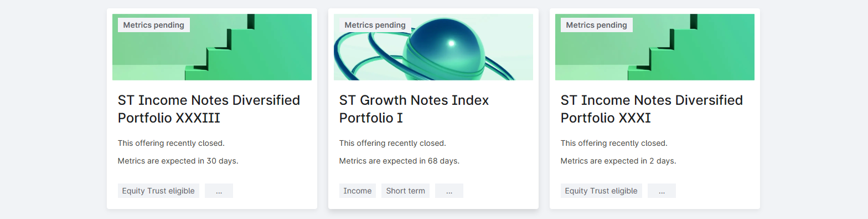Open ST Income Notes Diversified Portfolio XXXIII title

pos(209,109)
